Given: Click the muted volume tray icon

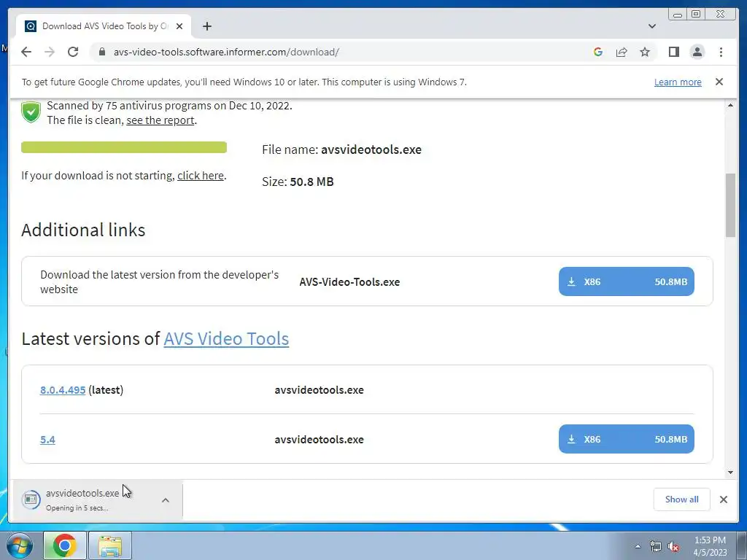Looking at the screenshot, I should 673,547.
